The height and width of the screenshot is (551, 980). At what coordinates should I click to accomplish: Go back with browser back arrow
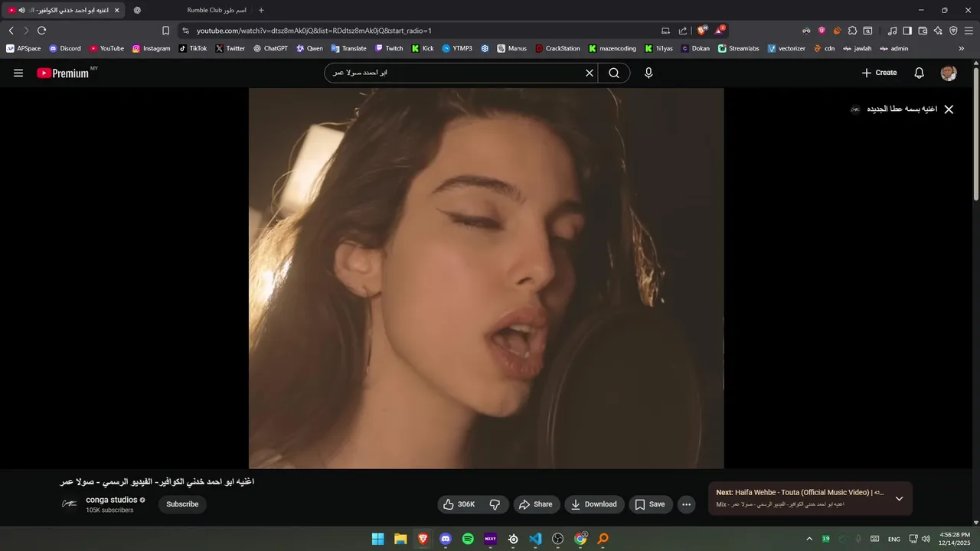tap(11, 31)
